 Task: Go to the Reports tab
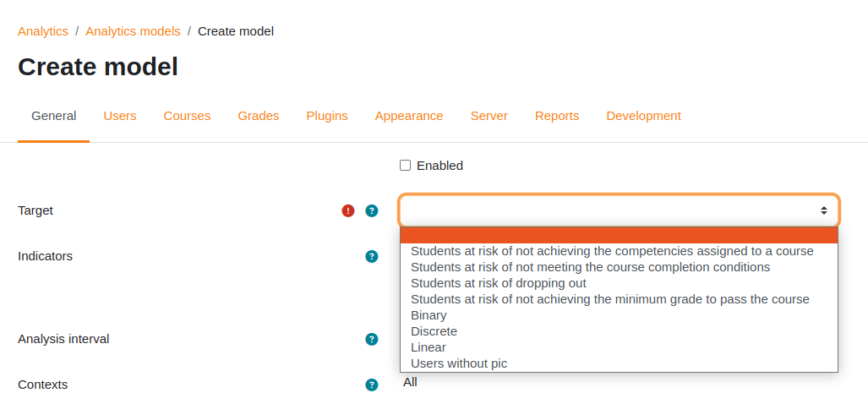click(x=557, y=116)
